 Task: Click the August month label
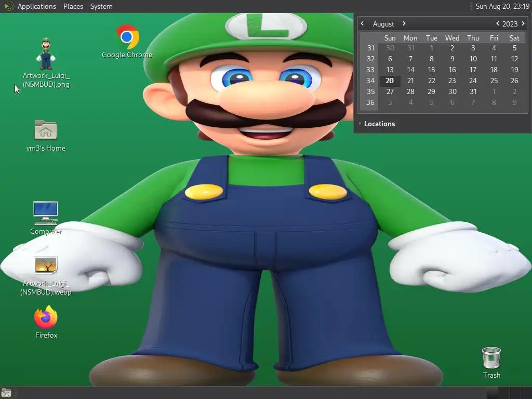383,24
